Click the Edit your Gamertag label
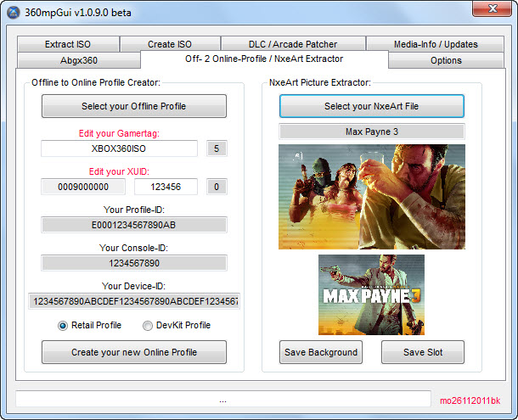 [119, 133]
